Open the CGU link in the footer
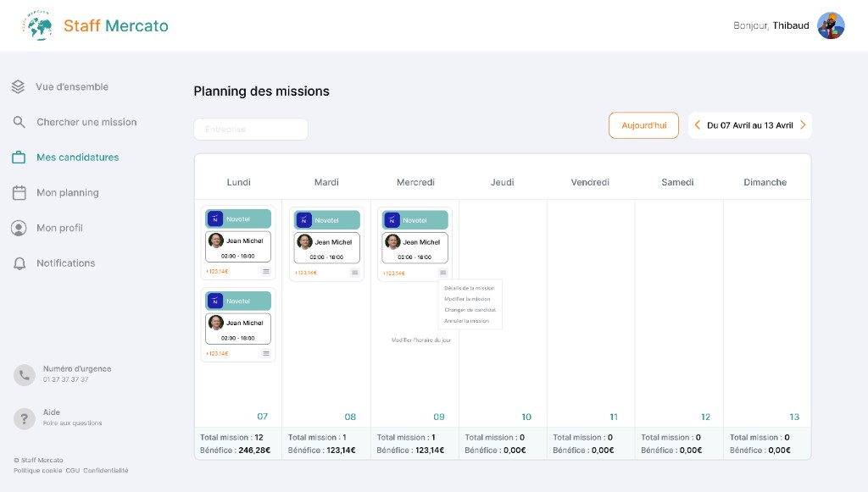This screenshot has height=492, width=868. pos(73,471)
